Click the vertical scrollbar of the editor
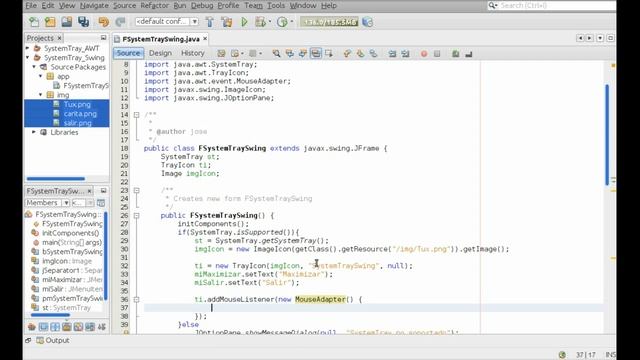Image resolution: width=640 pixels, height=360 pixels. [x=607, y=135]
